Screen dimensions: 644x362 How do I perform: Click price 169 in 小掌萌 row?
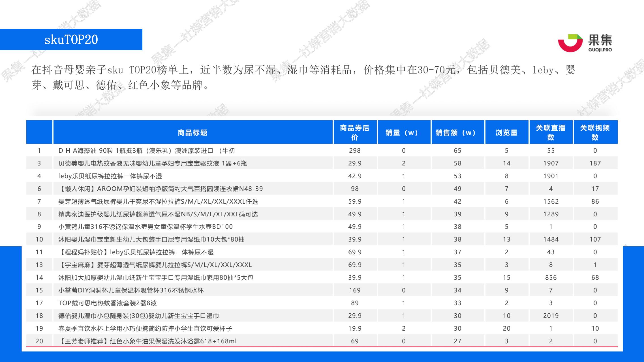355,290
